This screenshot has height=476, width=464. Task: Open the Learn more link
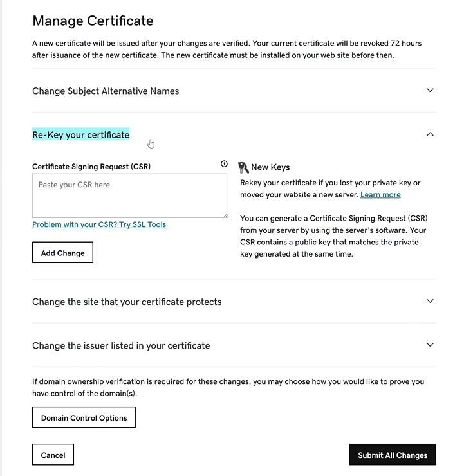tap(380, 195)
